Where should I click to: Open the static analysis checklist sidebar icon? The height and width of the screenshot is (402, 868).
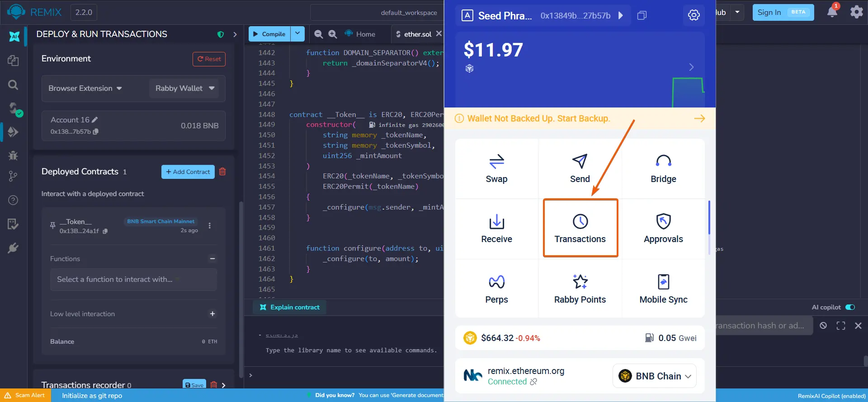point(13,224)
